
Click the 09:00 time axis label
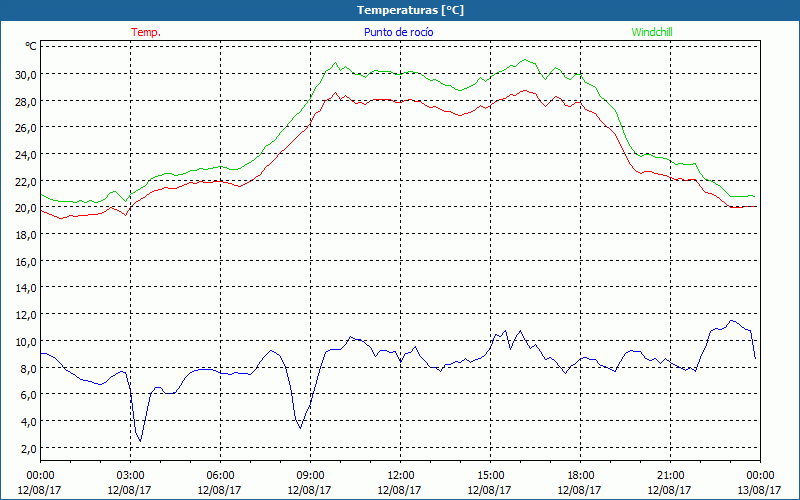[x=310, y=476]
